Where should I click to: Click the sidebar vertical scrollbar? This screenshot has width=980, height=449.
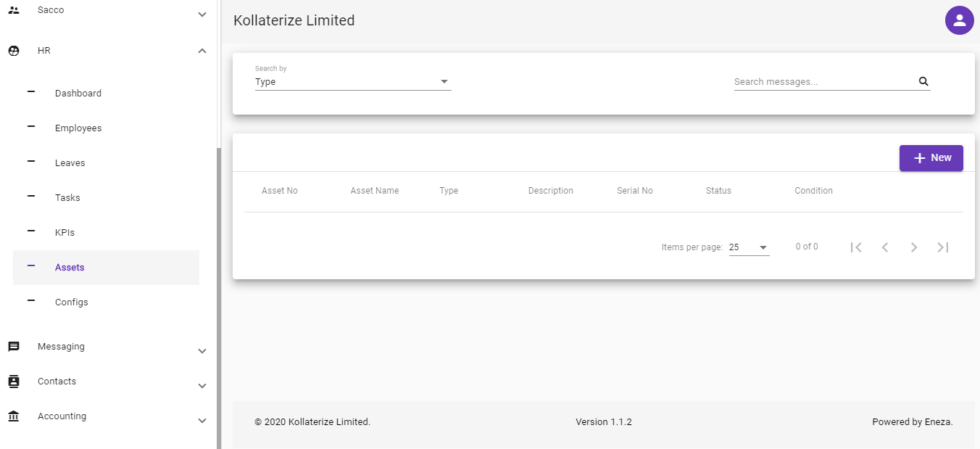219,297
